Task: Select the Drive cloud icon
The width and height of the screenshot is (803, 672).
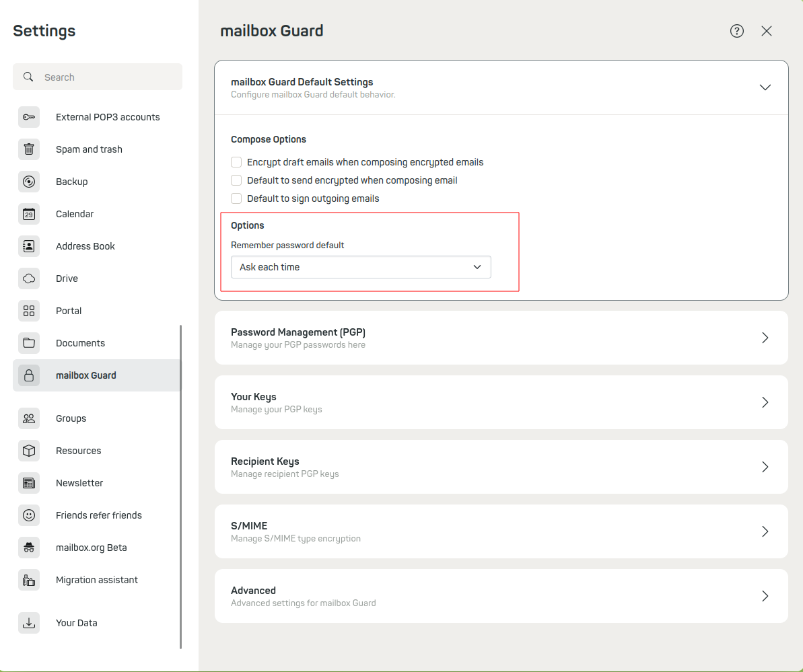Action: pos(29,278)
